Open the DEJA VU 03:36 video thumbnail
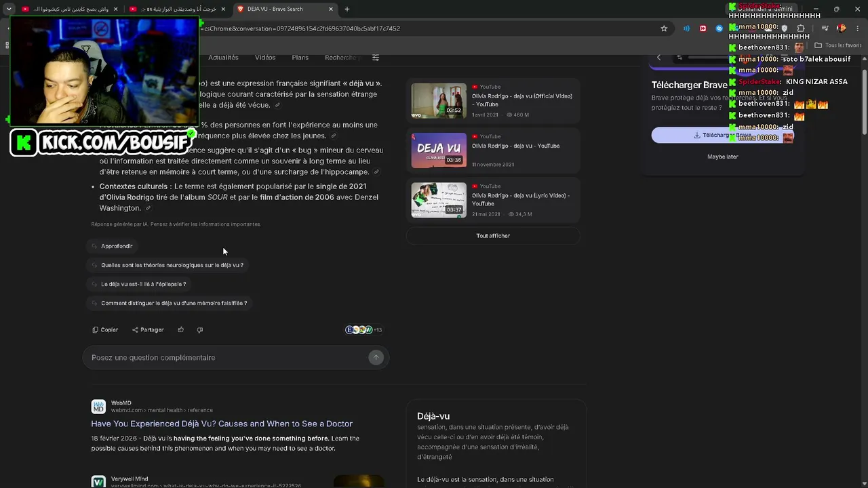The width and height of the screenshot is (868, 488). 439,150
